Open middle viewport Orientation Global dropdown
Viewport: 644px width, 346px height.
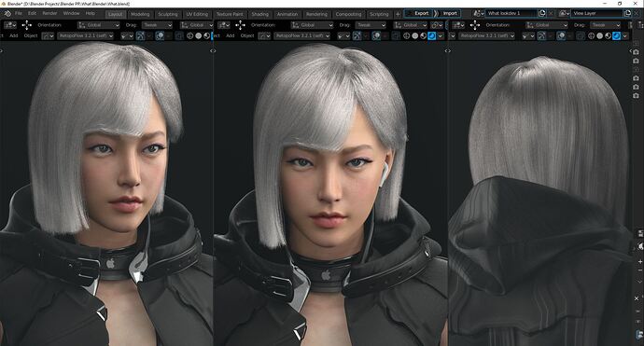(312, 25)
